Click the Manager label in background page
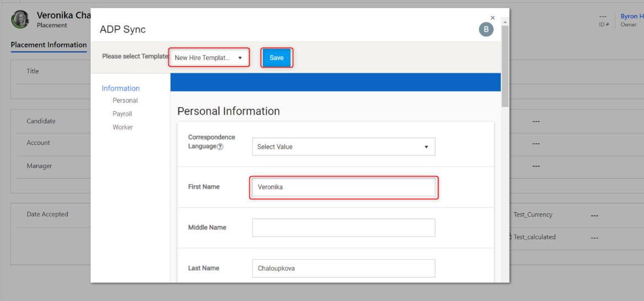The image size is (644, 301). [39, 166]
